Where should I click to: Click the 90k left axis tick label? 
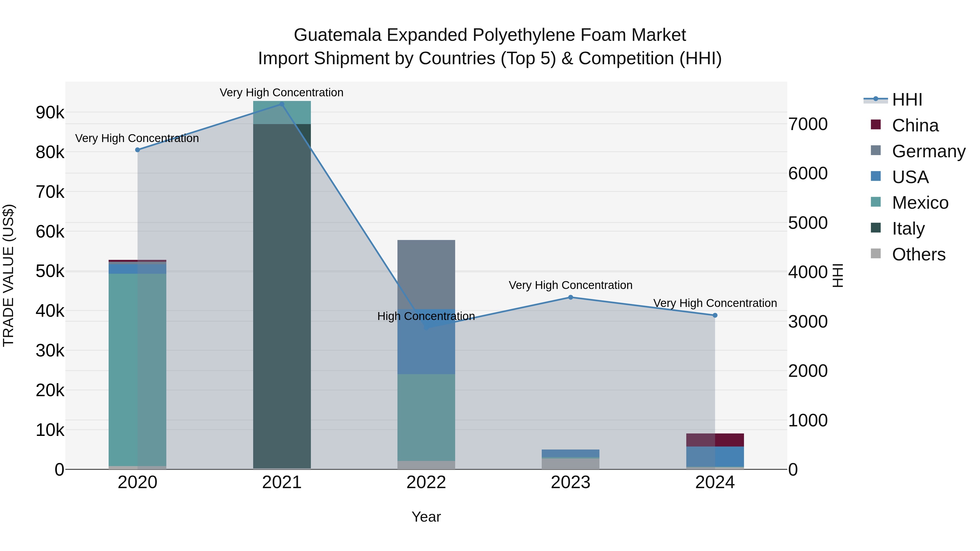(x=50, y=113)
